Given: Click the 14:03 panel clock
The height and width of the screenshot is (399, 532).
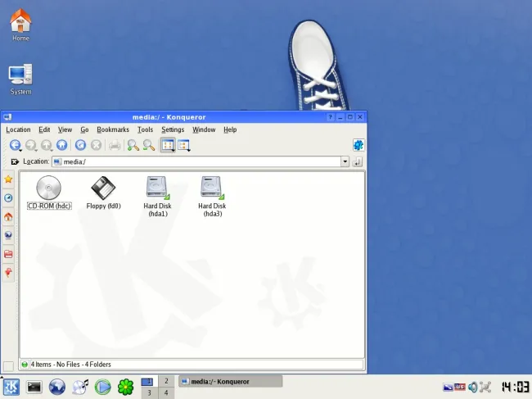Looking at the screenshot, I should 515,387.
